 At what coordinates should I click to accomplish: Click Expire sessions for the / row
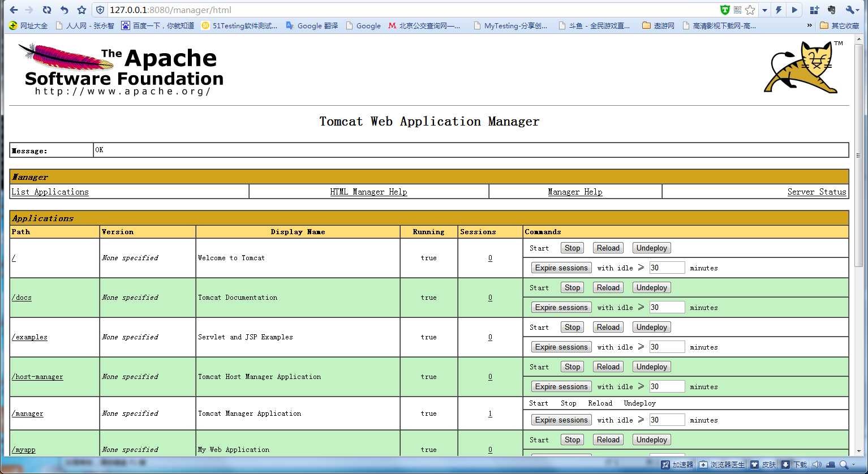[561, 268]
